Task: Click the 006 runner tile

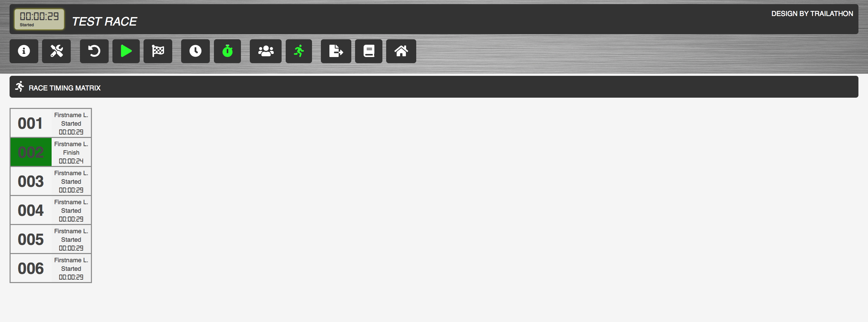Action: [51, 268]
